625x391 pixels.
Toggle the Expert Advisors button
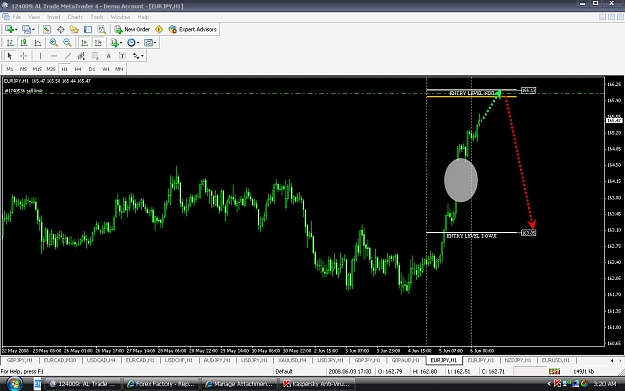[193, 29]
